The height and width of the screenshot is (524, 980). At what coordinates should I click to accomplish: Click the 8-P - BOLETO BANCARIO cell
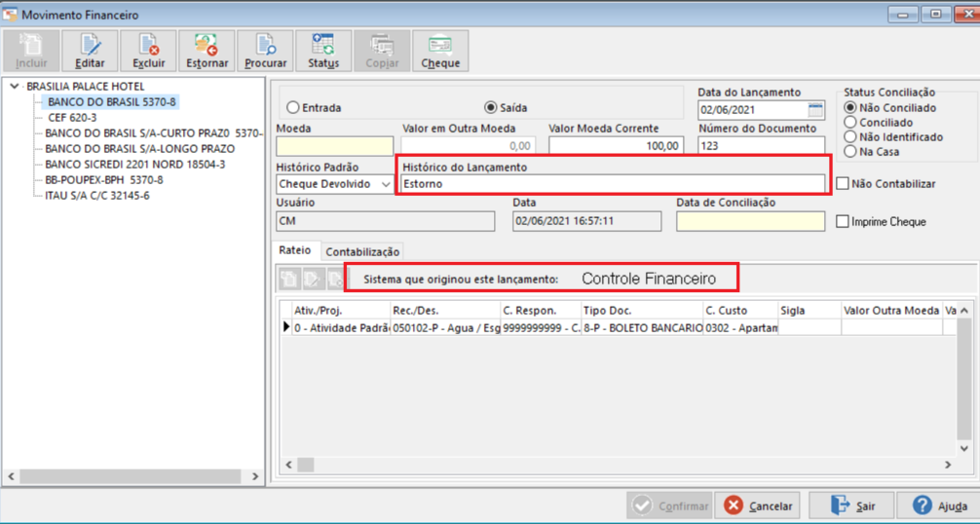click(642, 327)
